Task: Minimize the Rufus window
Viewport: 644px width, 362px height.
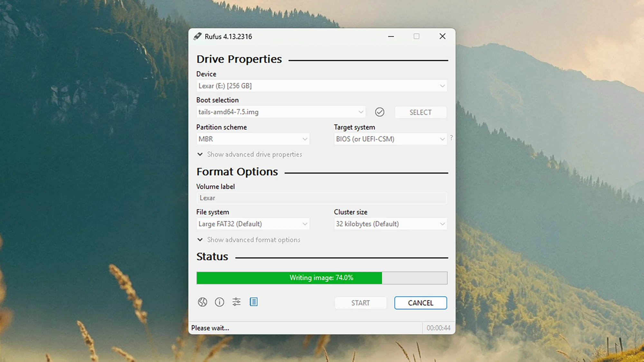Action: tap(391, 36)
